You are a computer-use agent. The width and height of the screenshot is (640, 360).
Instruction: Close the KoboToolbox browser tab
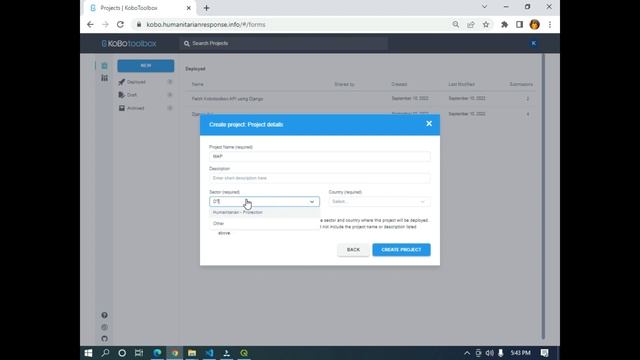click(189, 8)
